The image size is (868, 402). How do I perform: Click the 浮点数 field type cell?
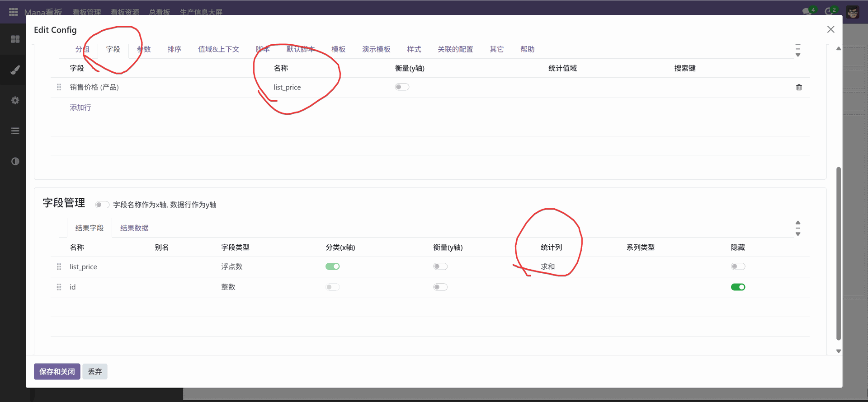[x=232, y=266]
